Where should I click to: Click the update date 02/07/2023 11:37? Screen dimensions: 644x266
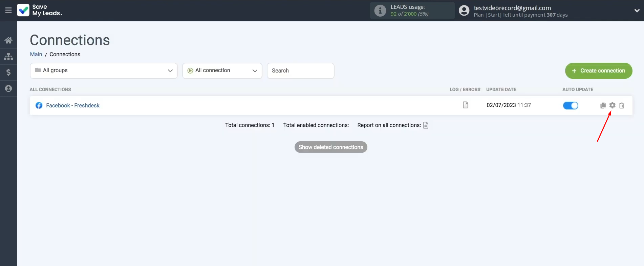click(x=509, y=105)
